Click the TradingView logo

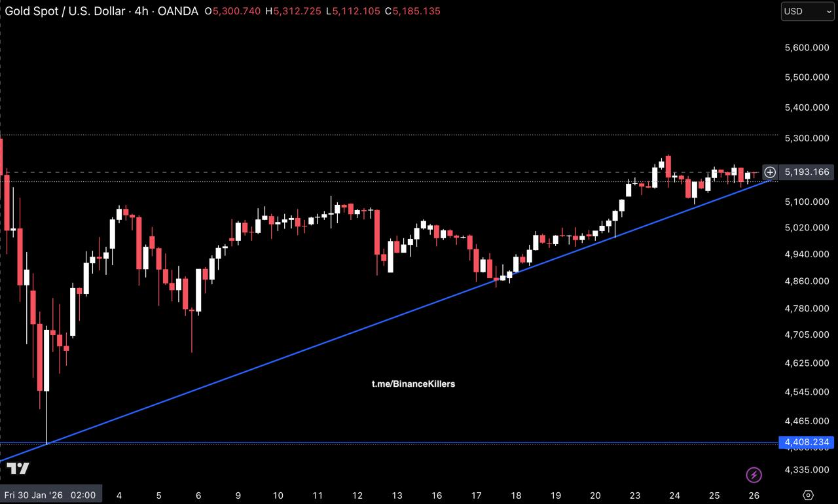pos(18,468)
